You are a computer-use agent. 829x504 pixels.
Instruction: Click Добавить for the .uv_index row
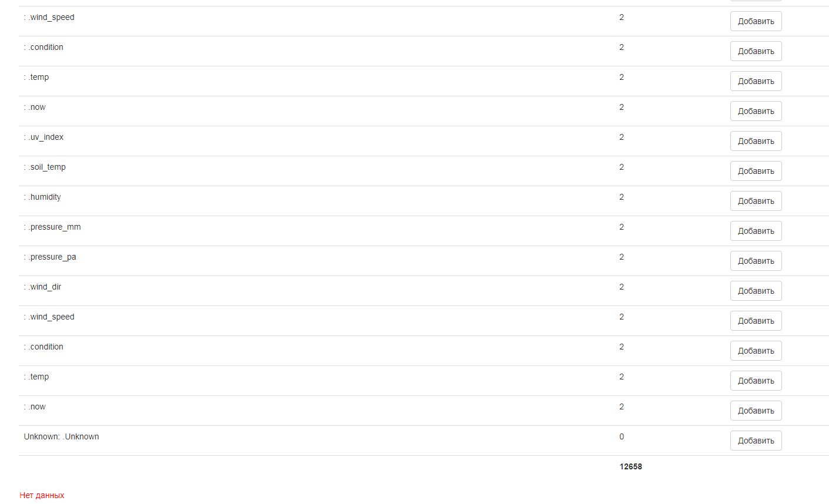(756, 141)
